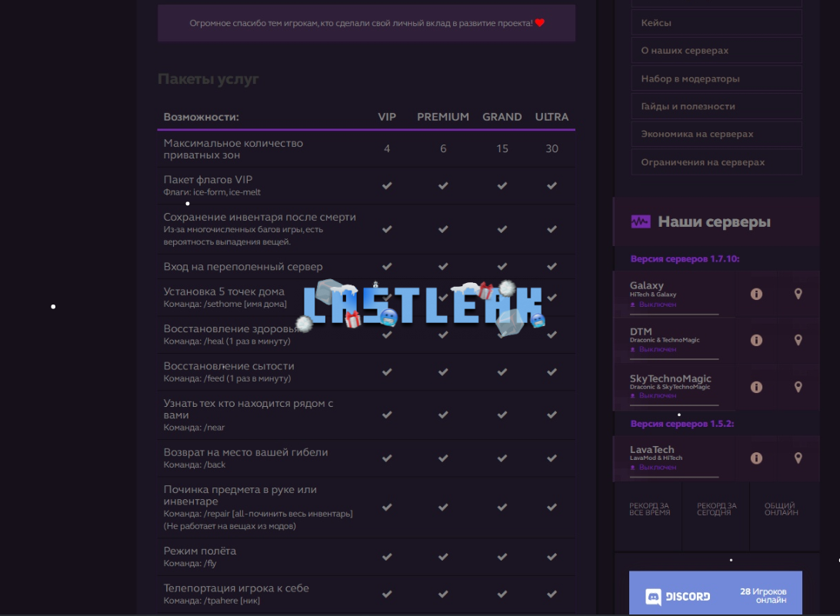
Task: Open the Кейсы sidebar menu item
Action: pos(716,22)
